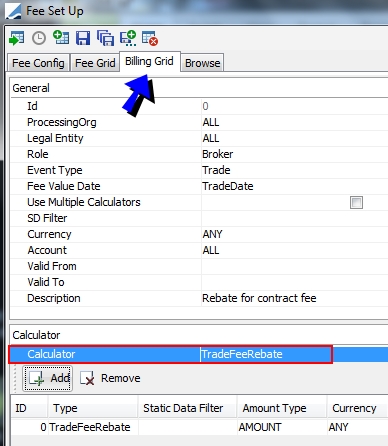Click the Remove button
This screenshot has height=446, width=388.
pyautogui.click(x=110, y=378)
